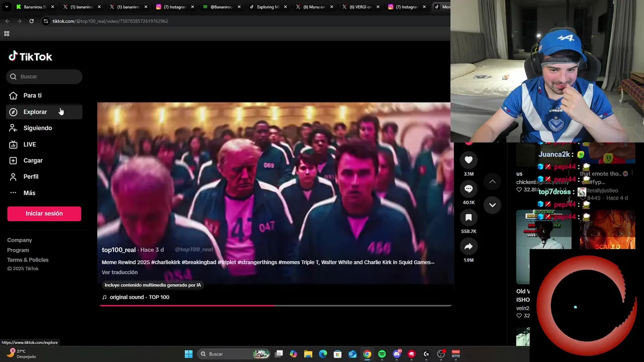
Task: Switch to the (6) Manu on X tab
Action: coord(314,7)
